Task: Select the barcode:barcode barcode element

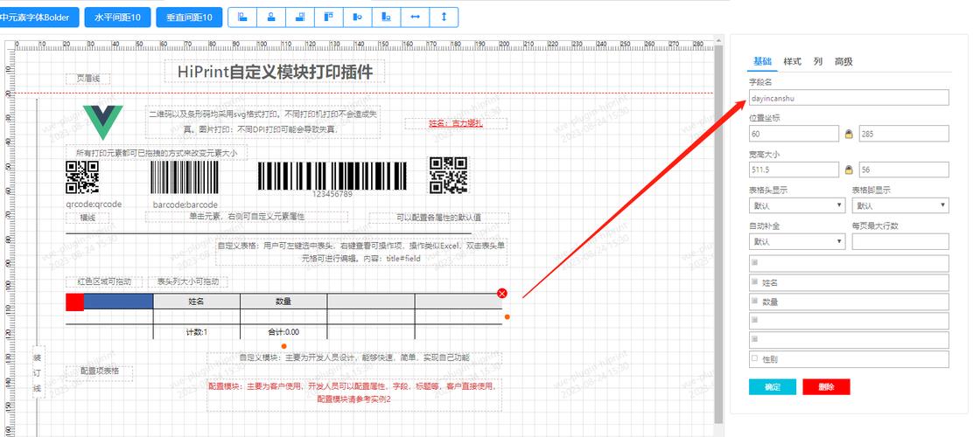Action: point(185,177)
